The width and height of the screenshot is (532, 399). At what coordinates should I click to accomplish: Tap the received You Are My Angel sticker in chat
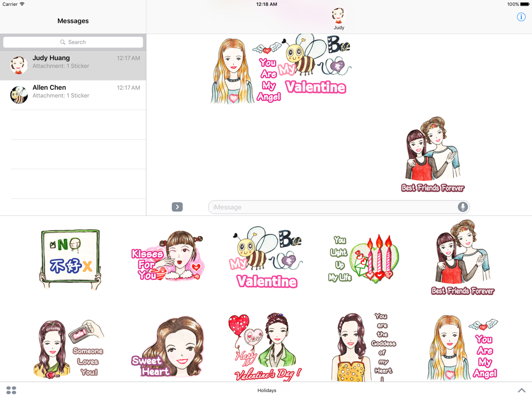(246, 71)
